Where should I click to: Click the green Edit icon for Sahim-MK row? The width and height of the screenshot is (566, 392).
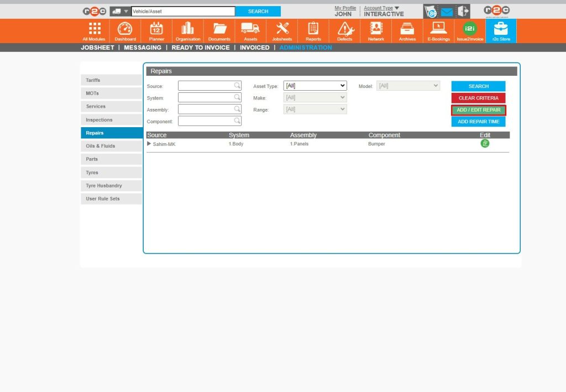[x=485, y=143]
